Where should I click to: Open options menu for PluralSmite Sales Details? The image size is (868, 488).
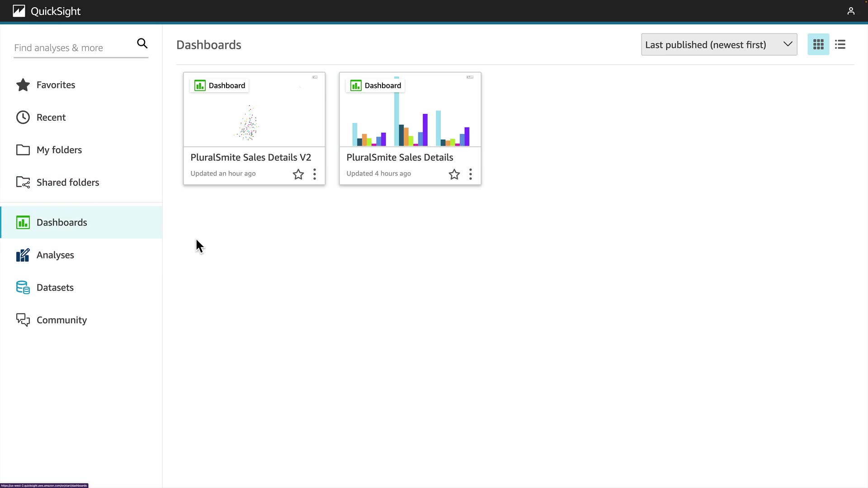coord(471,174)
